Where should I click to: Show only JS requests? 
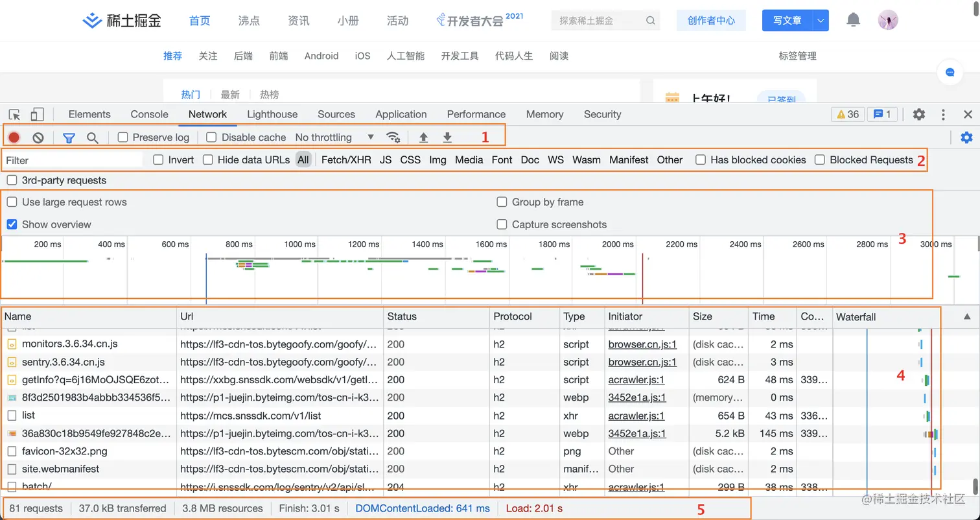[386, 160]
